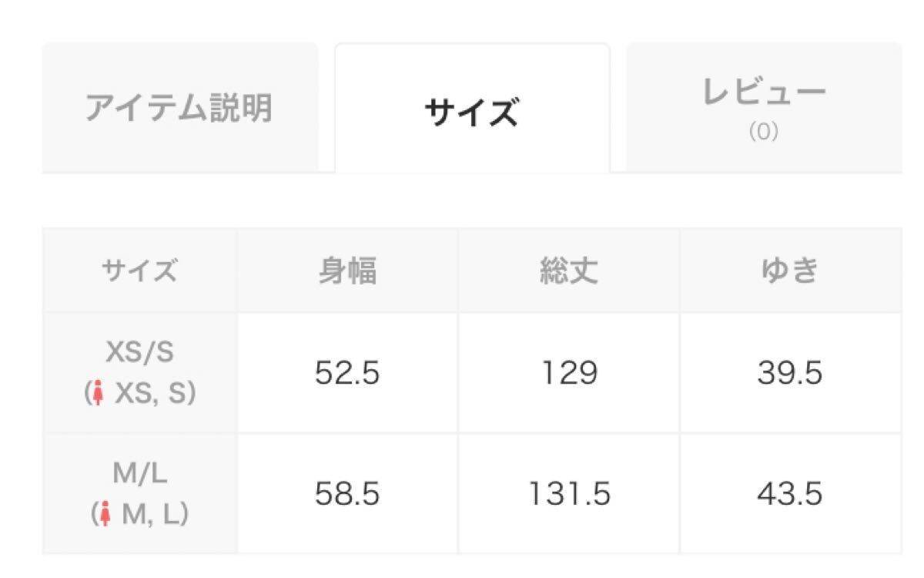Click the red person icon beside M, L
924x578 pixels.
click(x=105, y=514)
